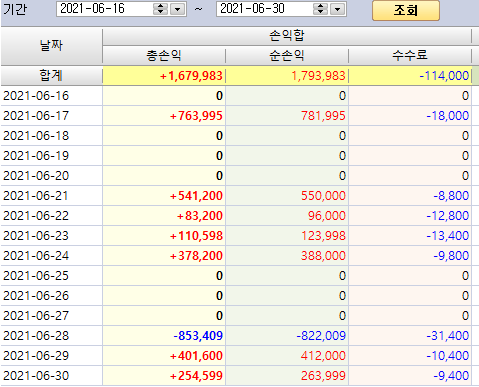
Task: Click the 총손익 column header
Action: point(164,55)
